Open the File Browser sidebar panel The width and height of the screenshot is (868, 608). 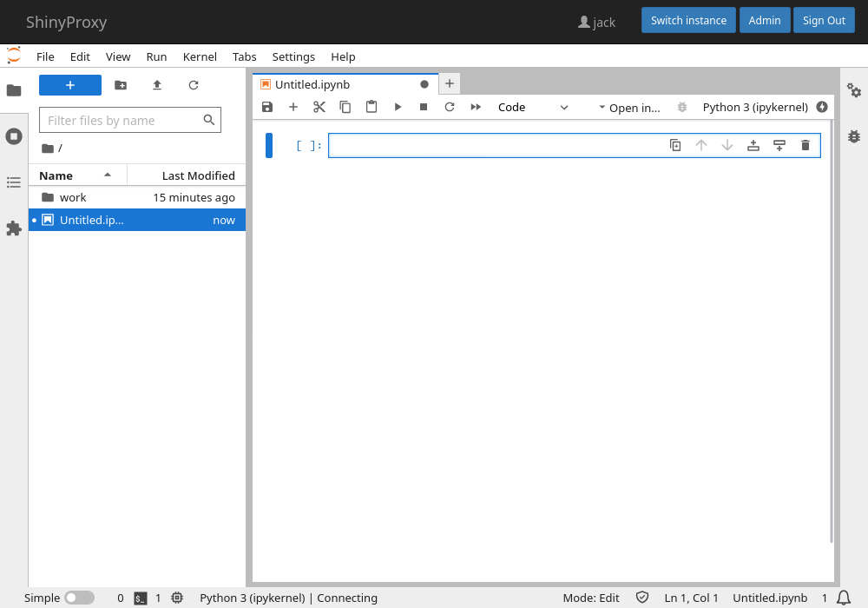pyautogui.click(x=14, y=90)
